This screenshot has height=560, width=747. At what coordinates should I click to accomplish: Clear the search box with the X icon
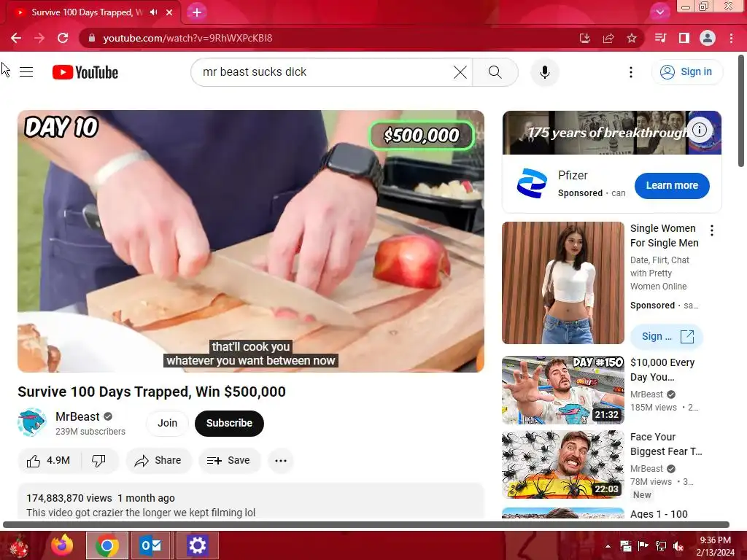460,72
